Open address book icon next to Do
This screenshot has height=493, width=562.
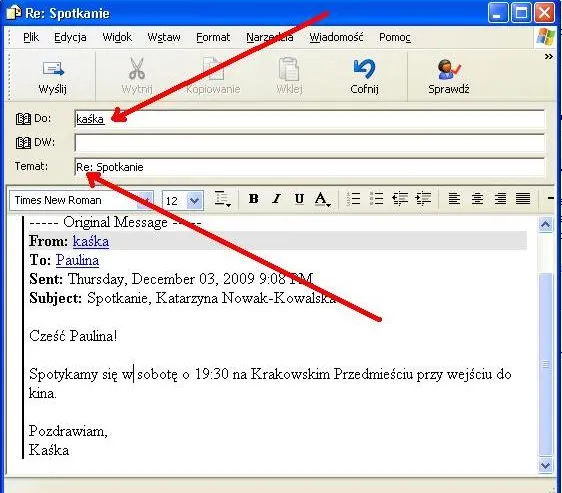(23, 119)
